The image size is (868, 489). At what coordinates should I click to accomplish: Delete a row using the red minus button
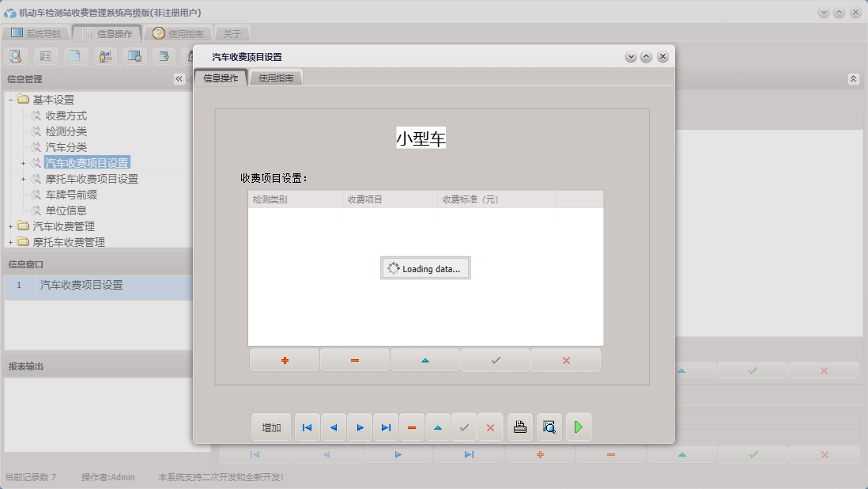354,359
